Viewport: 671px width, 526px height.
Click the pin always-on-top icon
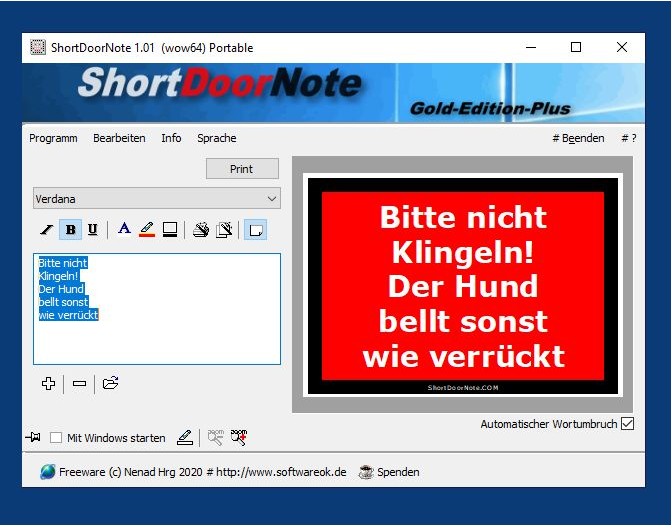pos(33,437)
